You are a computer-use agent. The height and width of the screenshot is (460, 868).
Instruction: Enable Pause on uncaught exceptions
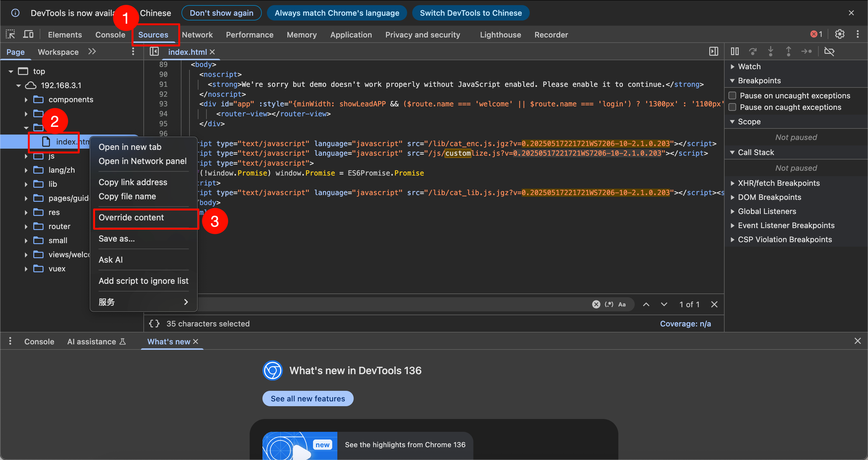[x=732, y=95]
